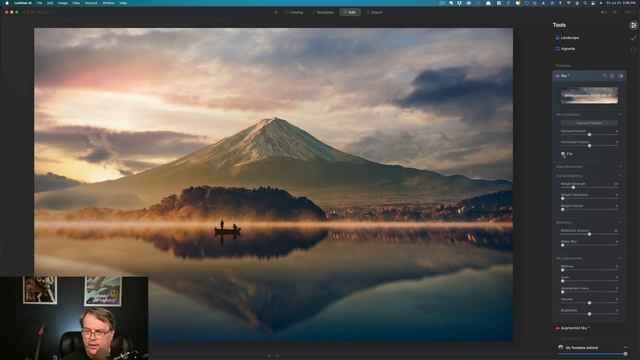The width and height of the screenshot is (640, 360).
Task: Open the sky selection thumbnail dropdown
Action: tap(589, 95)
